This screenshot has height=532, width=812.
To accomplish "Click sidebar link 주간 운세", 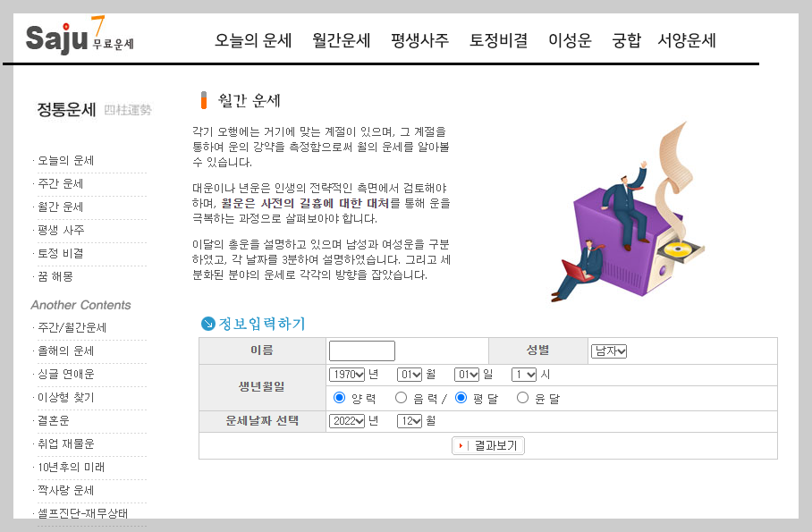I will click(60, 184).
